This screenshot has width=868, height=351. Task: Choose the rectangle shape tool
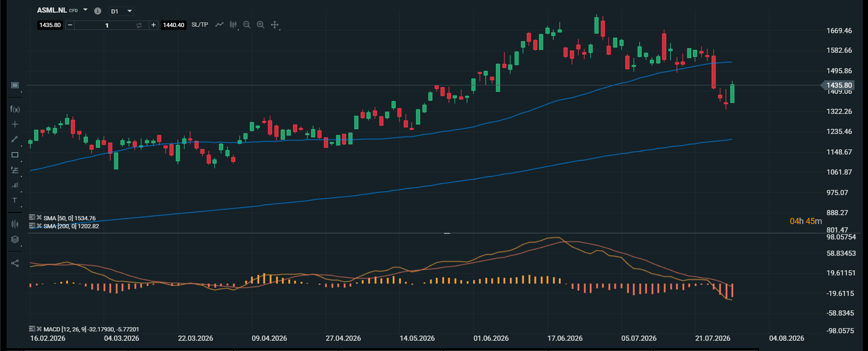pos(15,154)
